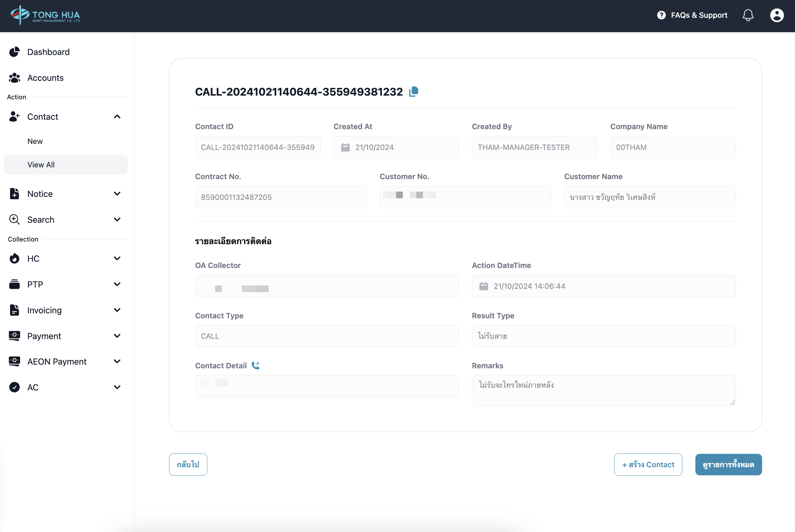Expand the Notice menu
Screen dimensions: 795x532
click(x=117, y=194)
